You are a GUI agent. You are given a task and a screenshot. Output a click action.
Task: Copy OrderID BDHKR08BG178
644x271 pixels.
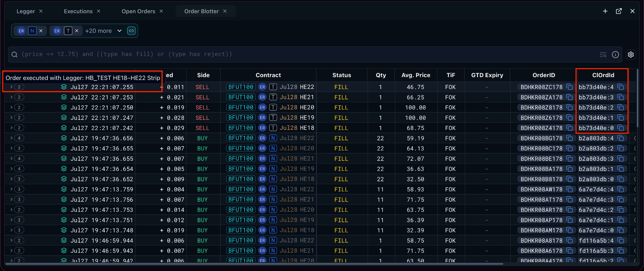click(x=569, y=138)
